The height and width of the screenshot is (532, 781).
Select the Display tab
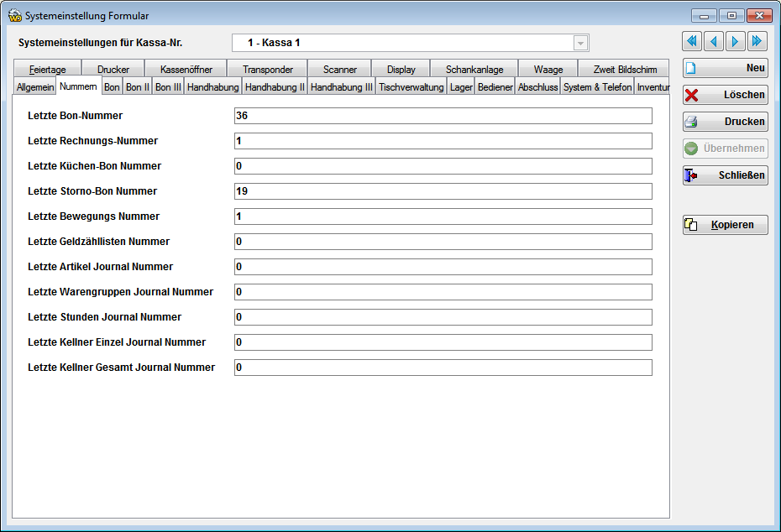tap(401, 69)
